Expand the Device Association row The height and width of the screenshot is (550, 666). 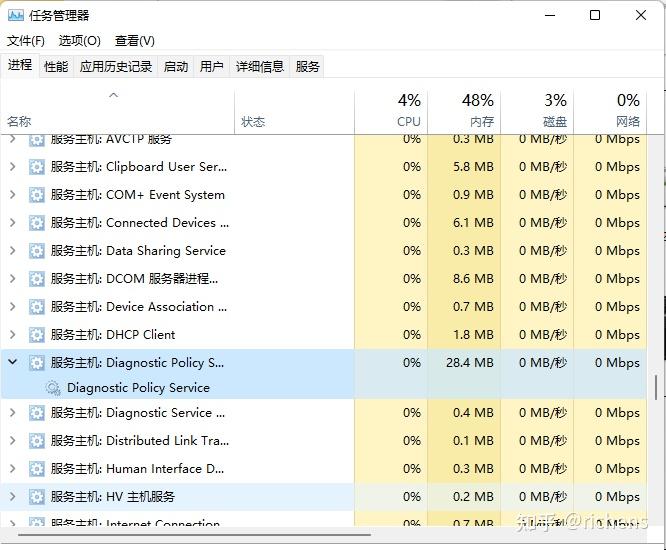point(13,307)
